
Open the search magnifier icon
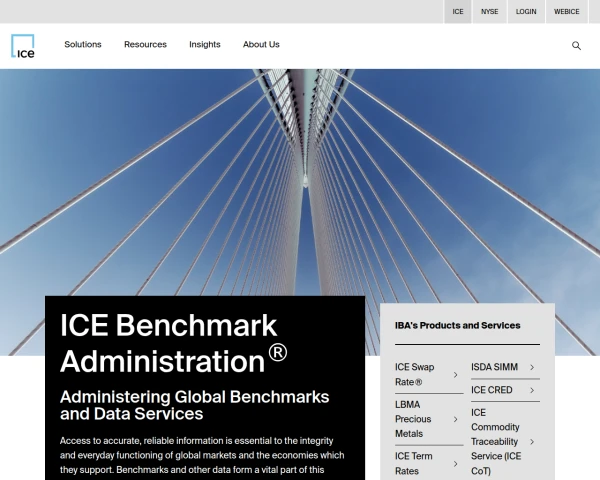[576, 46]
